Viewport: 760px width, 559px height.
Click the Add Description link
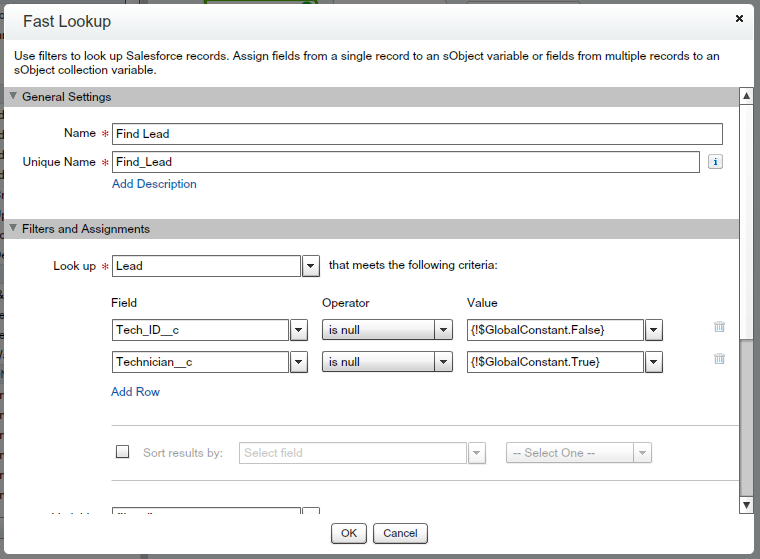(154, 184)
